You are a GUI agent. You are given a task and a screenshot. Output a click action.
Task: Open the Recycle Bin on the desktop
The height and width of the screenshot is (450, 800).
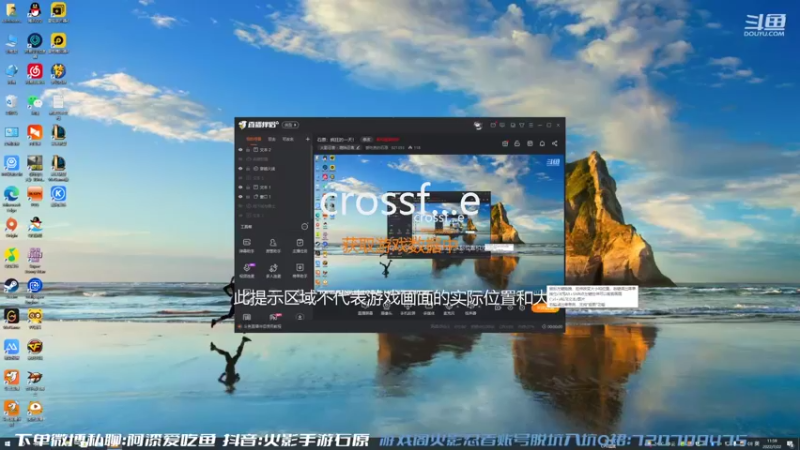(11, 105)
